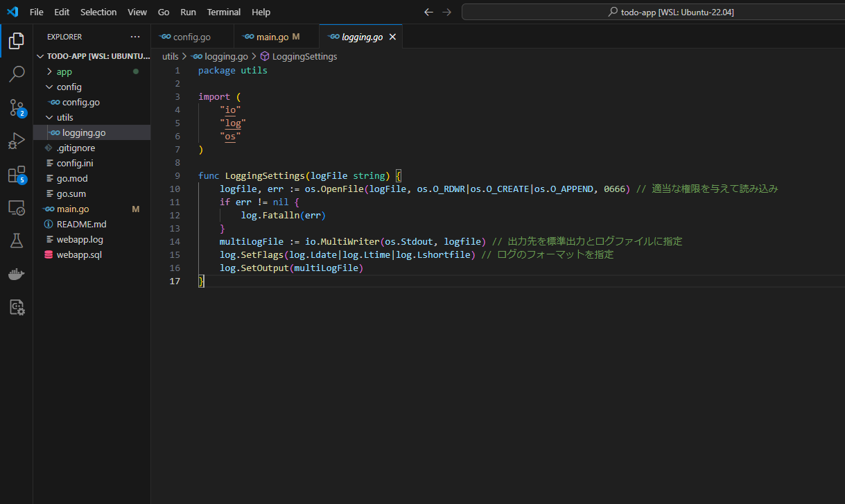Open the Source Control view
This screenshot has width=845, height=504.
coord(17,107)
